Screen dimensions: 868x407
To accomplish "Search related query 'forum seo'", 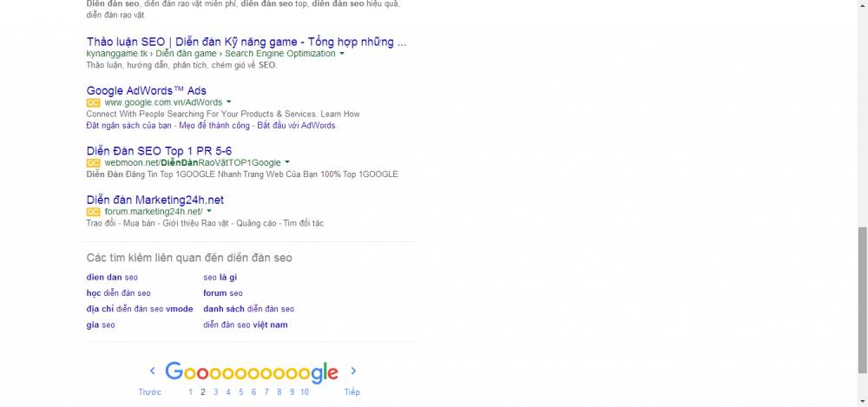I will (223, 293).
